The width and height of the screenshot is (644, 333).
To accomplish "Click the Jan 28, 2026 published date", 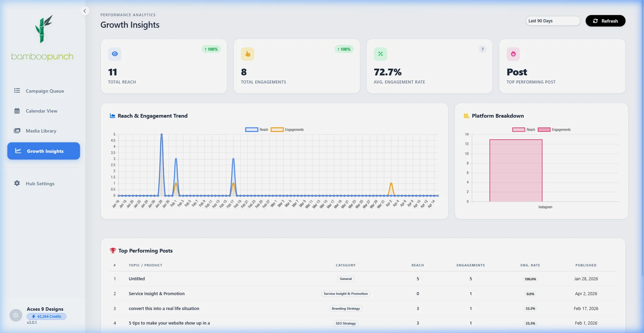I will click(x=586, y=279).
